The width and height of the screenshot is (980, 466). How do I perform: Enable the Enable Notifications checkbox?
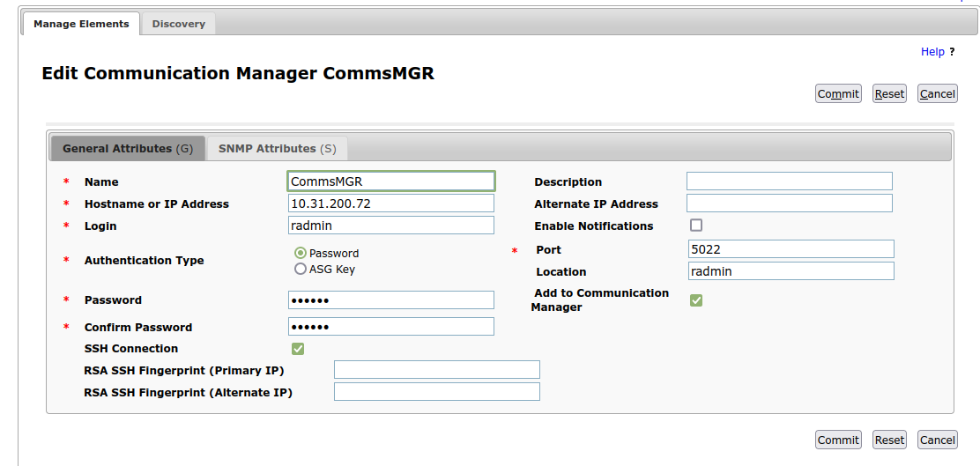tap(695, 226)
